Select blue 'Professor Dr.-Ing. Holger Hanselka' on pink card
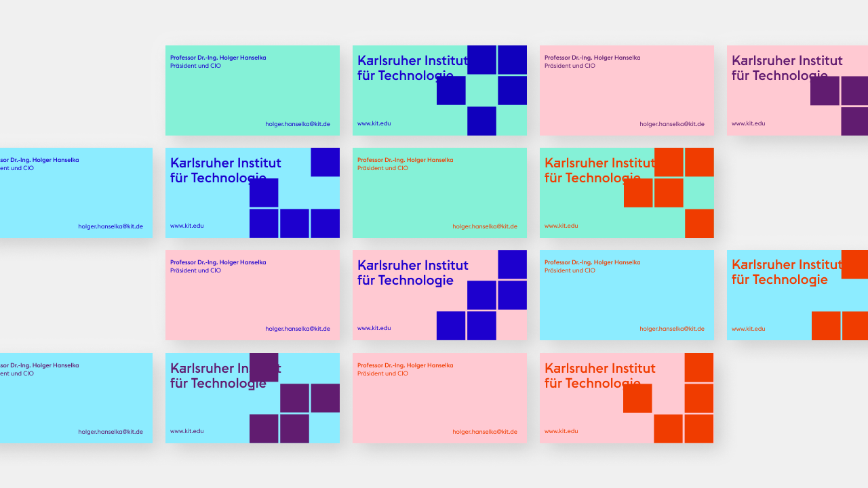The width and height of the screenshot is (868, 488). pos(218,262)
